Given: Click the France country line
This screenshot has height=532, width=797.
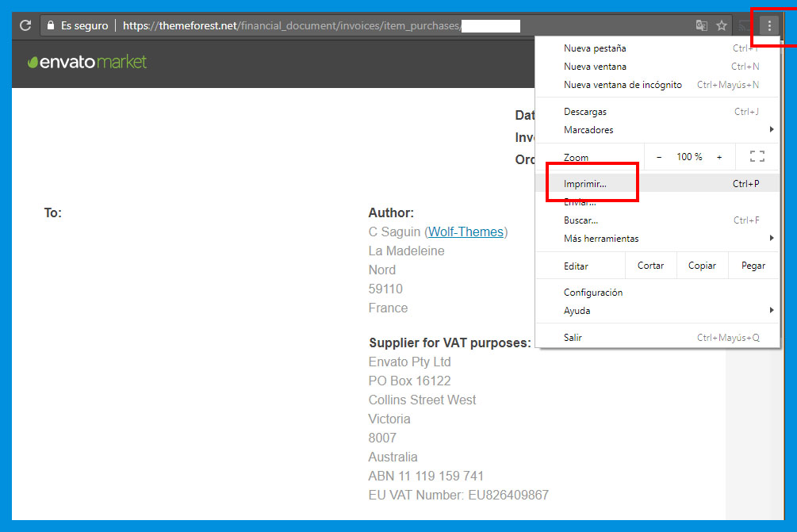Looking at the screenshot, I should tap(388, 308).
